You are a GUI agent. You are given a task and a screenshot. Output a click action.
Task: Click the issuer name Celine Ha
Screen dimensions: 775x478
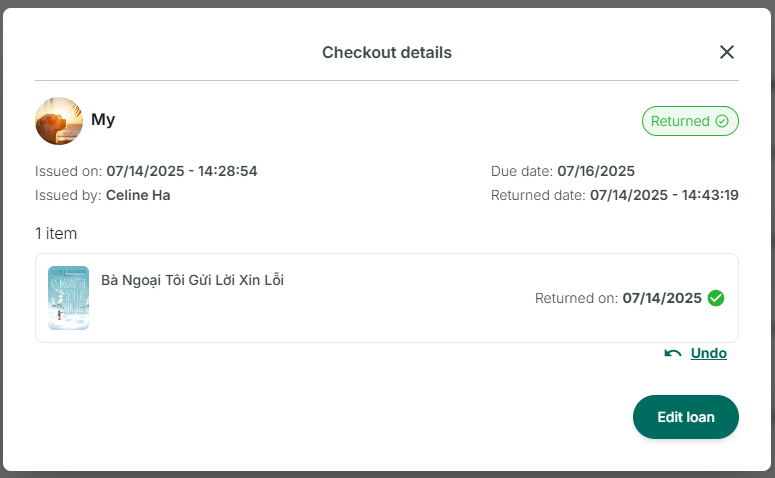(138, 195)
